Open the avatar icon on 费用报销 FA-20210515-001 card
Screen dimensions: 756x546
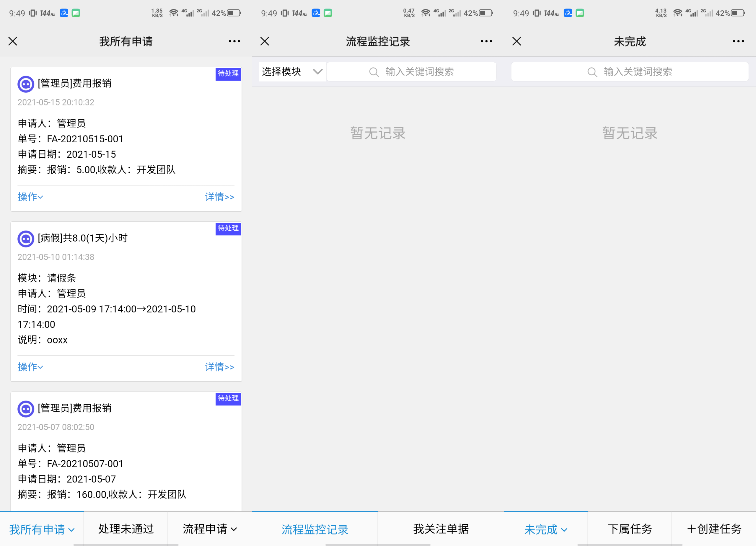26,84
